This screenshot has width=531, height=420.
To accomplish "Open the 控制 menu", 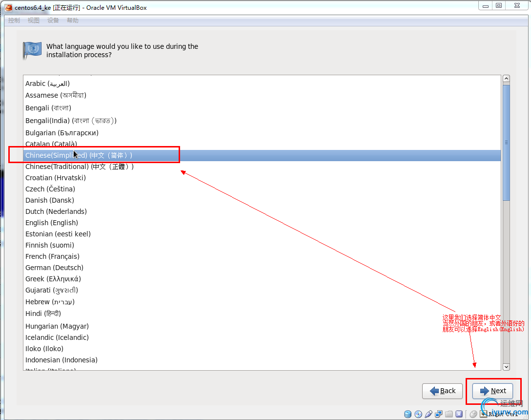I will [14, 21].
